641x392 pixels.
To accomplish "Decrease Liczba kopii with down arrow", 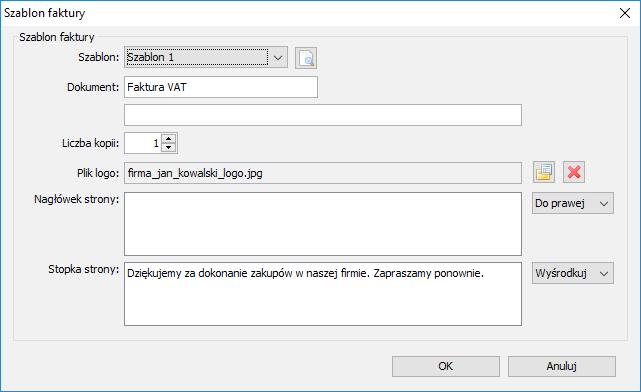I will coord(168,148).
